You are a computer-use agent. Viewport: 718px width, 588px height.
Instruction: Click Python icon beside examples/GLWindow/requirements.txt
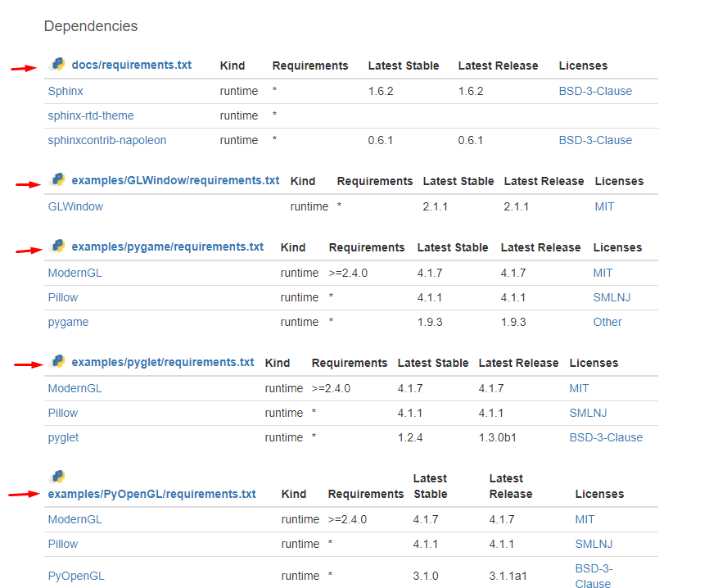[57, 179]
